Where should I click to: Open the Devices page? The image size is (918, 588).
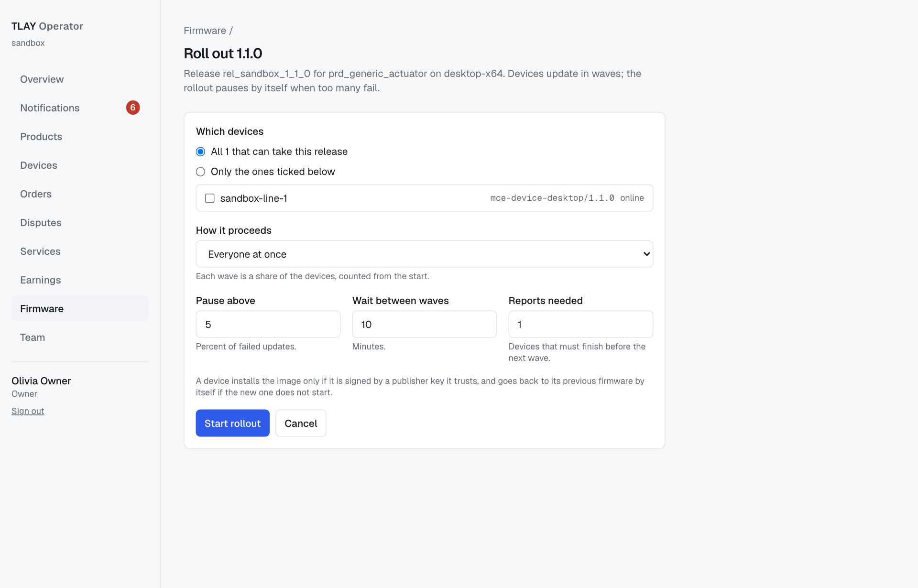80,165
